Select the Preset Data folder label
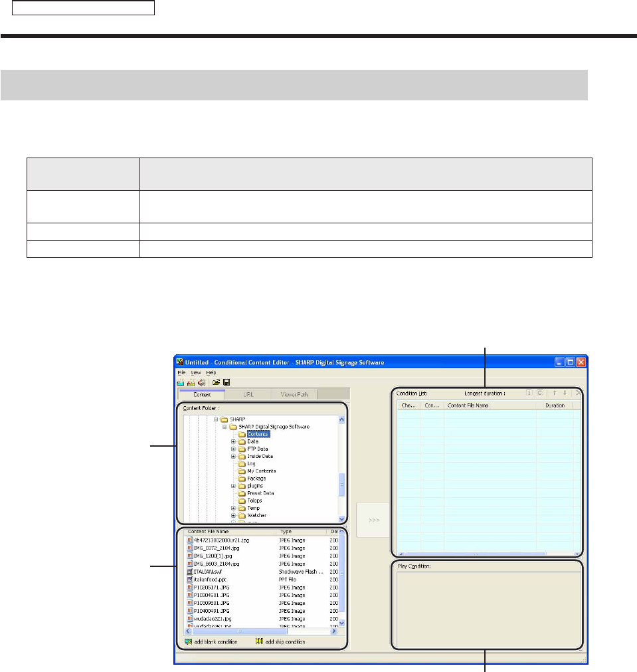This screenshot has width=637, height=672. click(x=260, y=493)
